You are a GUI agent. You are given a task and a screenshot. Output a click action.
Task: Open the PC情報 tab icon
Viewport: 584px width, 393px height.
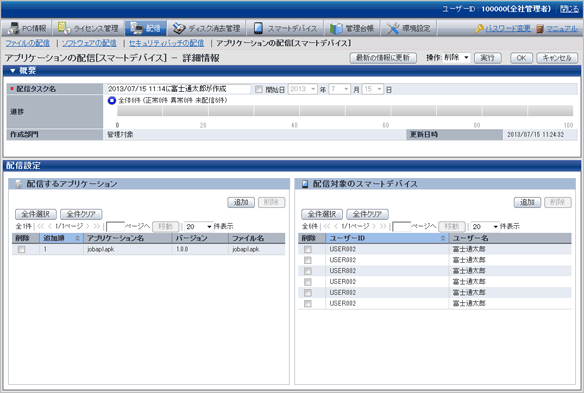tap(13, 28)
